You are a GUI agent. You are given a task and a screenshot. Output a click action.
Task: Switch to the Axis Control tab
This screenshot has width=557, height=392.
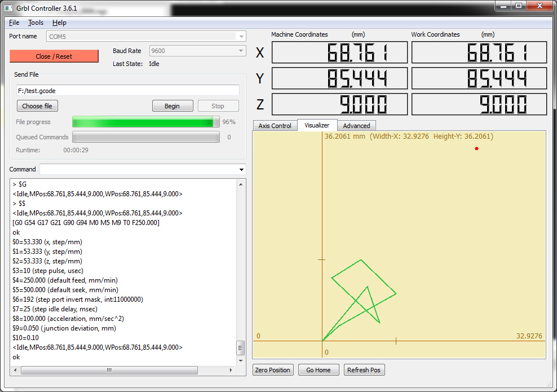(275, 126)
